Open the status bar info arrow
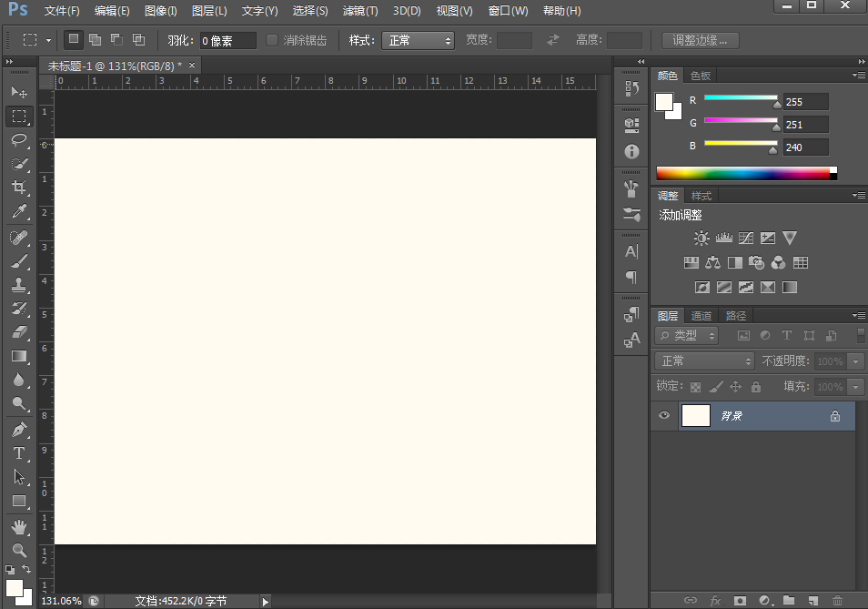 click(265, 601)
